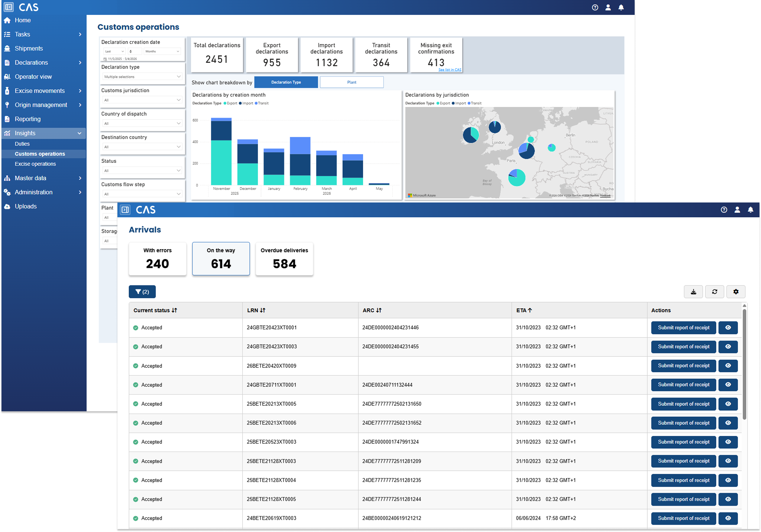Download the arrivals table data
761x532 pixels.
pos(693,292)
